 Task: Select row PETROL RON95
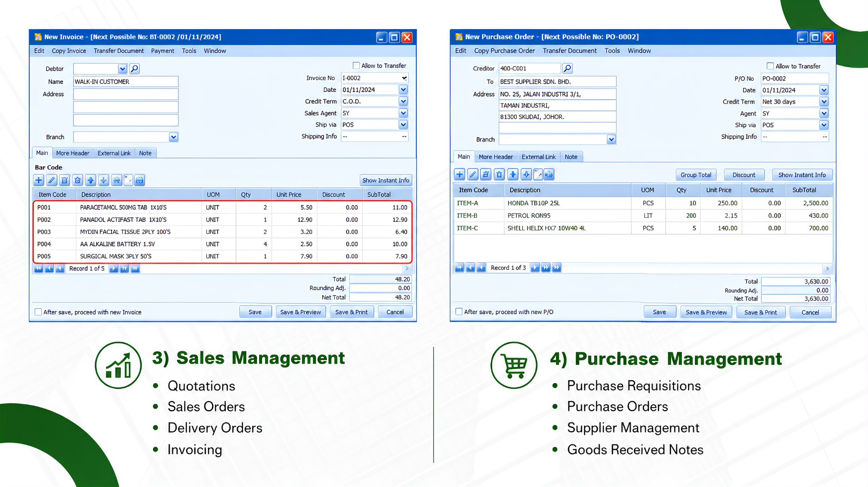[643, 216]
